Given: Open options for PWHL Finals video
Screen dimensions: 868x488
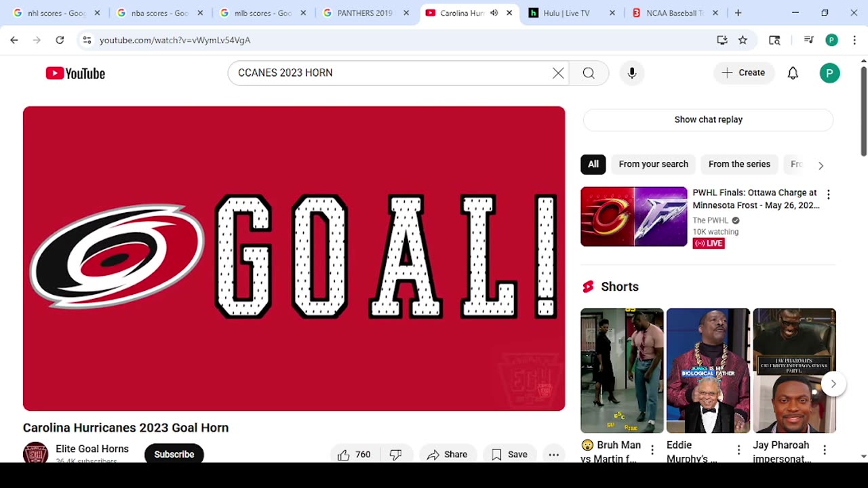Looking at the screenshot, I should point(828,195).
